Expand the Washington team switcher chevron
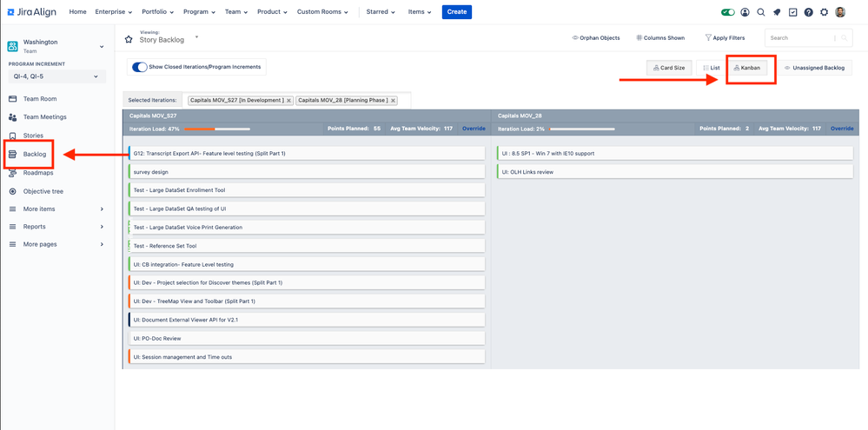868x430 pixels. [x=102, y=47]
